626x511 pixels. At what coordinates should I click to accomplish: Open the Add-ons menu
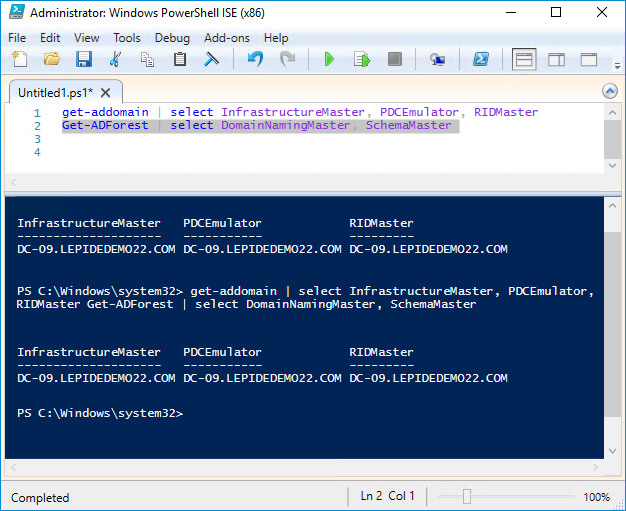coord(227,38)
